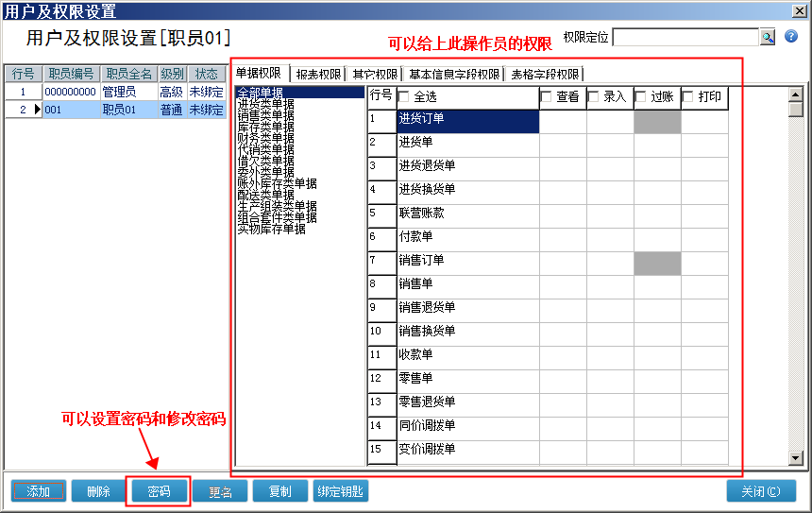Switch to the 报表权限 tab

(318, 74)
